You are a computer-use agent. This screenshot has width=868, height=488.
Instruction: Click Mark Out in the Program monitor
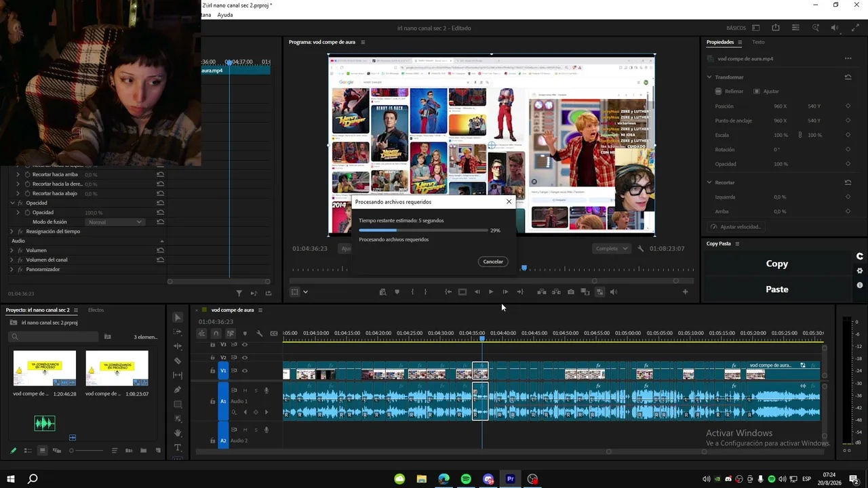[425, 292]
